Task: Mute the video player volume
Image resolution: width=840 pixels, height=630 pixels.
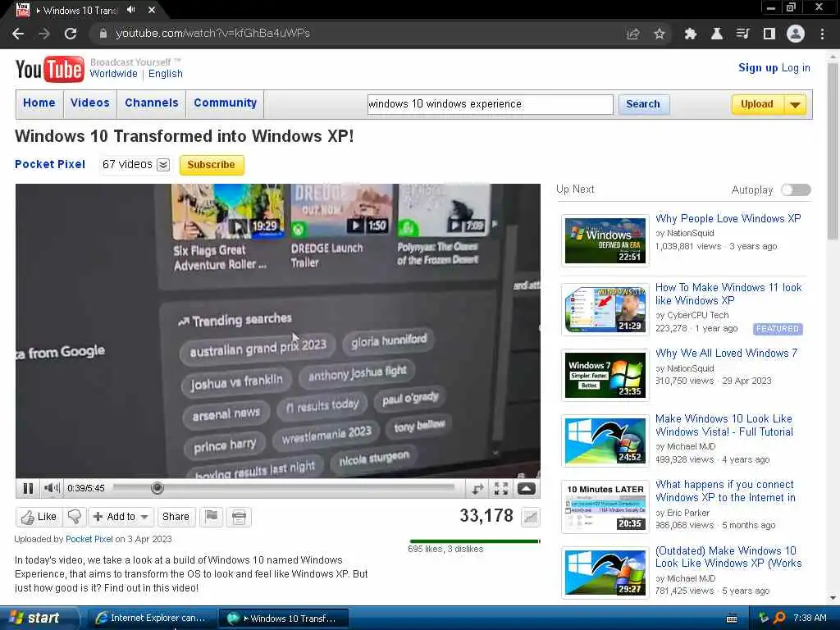Action: [x=52, y=488]
